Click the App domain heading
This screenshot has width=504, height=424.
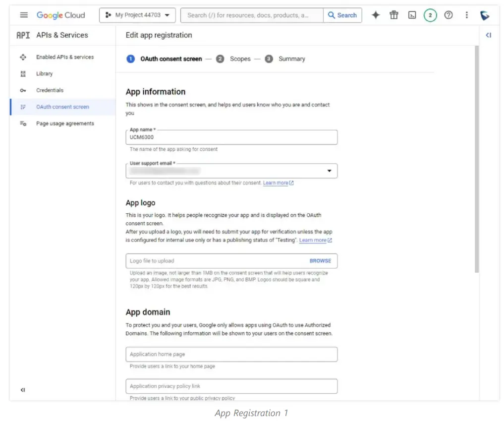(148, 312)
